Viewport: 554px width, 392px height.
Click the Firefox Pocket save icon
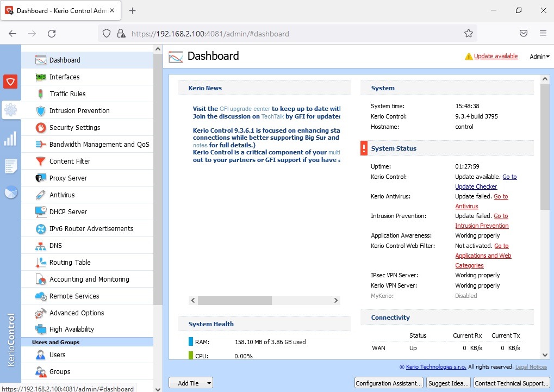(524, 34)
